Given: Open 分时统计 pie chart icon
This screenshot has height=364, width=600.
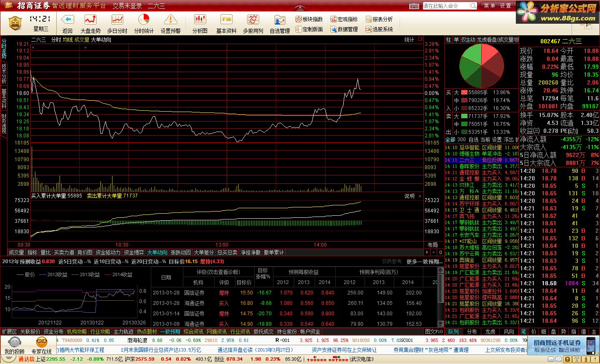Looking at the screenshot, I should point(144,20).
